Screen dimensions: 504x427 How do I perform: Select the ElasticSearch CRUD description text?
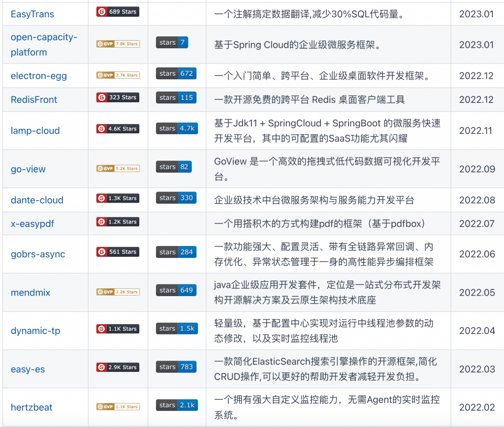pos(326,369)
